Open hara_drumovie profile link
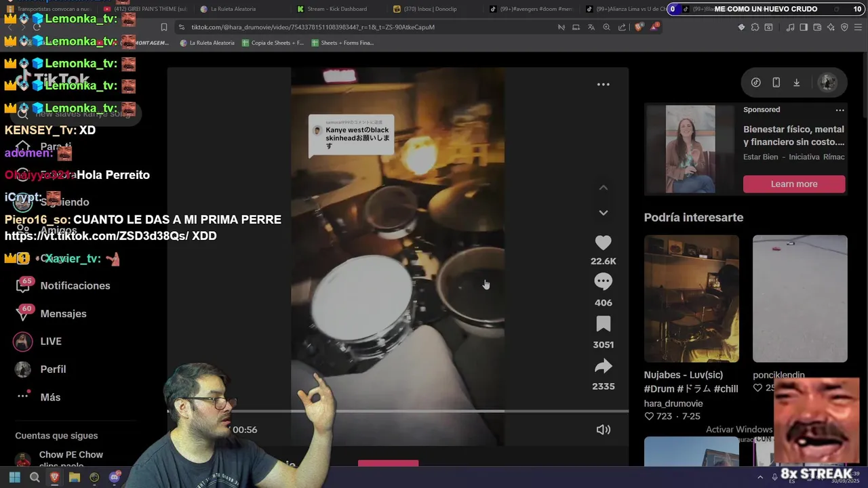Viewport: 868px width, 488px height. click(x=673, y=403)
